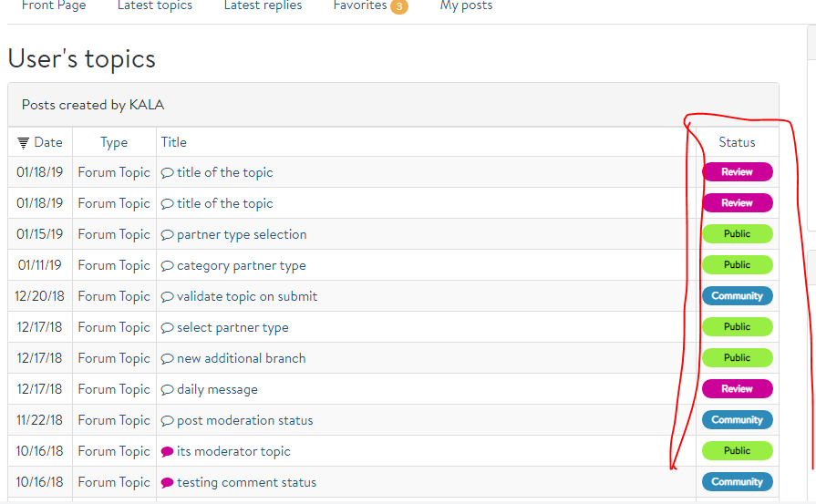Click the date cell 11/22/18
Image resolution: width=816 pixels, height=504 pixels.
tap(39, 420)
